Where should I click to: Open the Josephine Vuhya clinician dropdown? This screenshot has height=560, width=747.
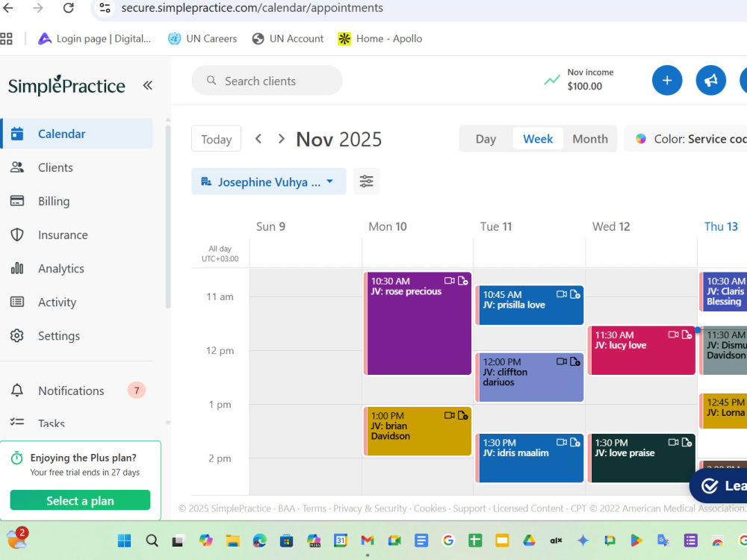click(268, 181)
